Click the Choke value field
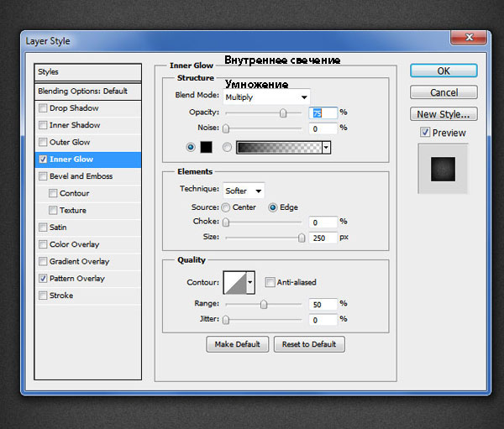Viewport: 504px width, 429px height. point(323,222)
